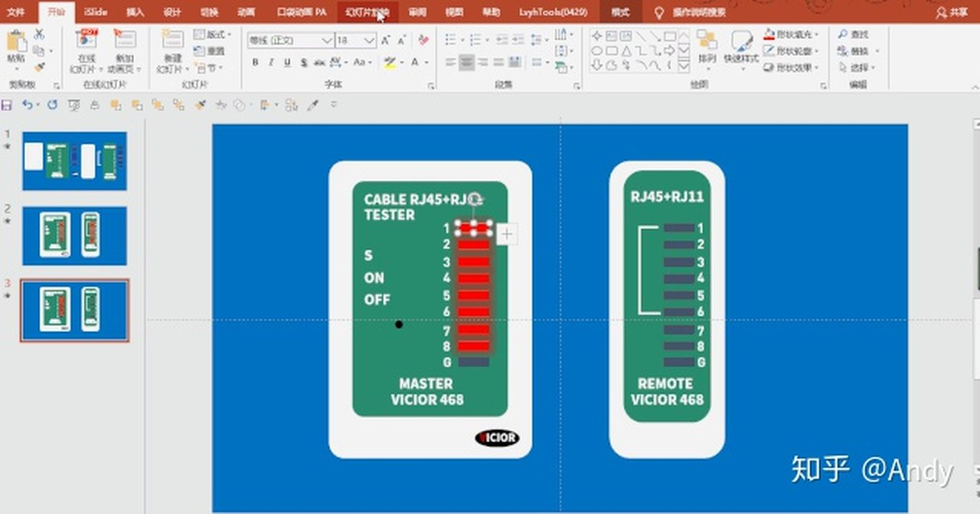Redo the last action

(52, 105)
